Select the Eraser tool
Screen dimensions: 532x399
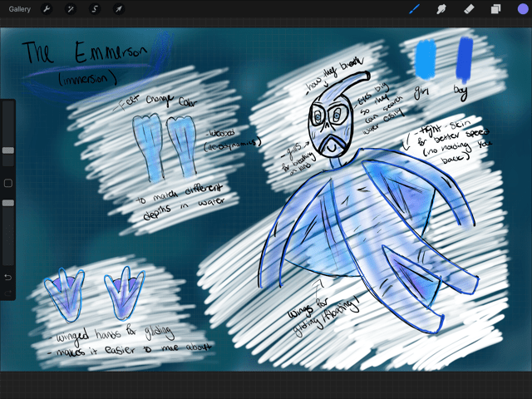(469, 9)
